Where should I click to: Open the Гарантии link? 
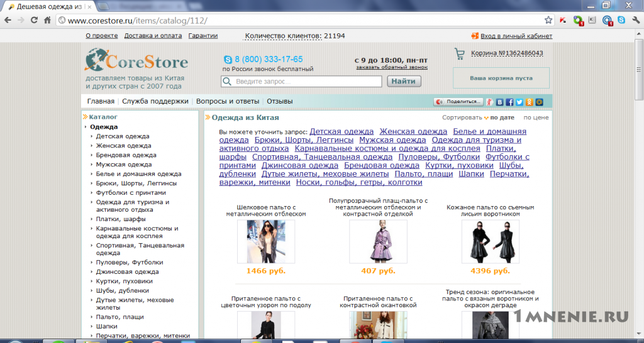(x=203, y=36)
